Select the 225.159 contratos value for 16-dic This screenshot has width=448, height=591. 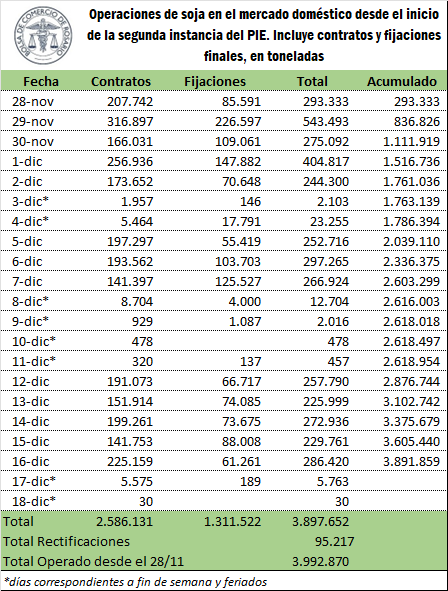[130, 461]
